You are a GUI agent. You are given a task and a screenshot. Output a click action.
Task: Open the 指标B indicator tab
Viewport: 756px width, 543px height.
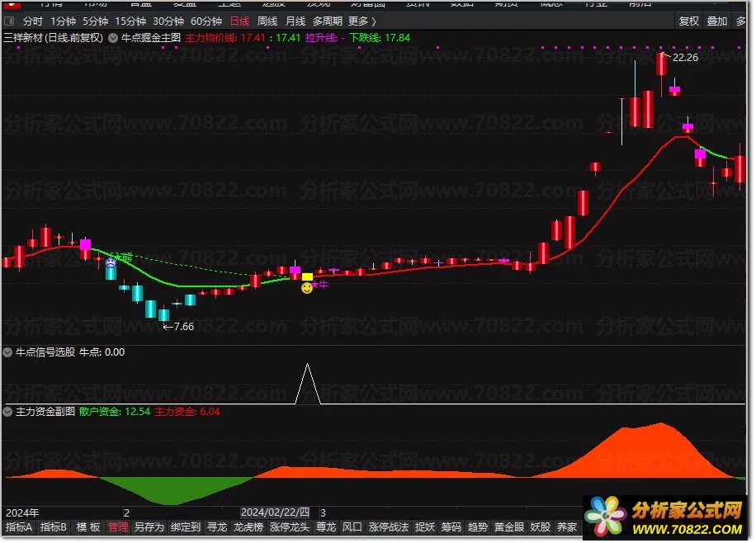point(53,527)
